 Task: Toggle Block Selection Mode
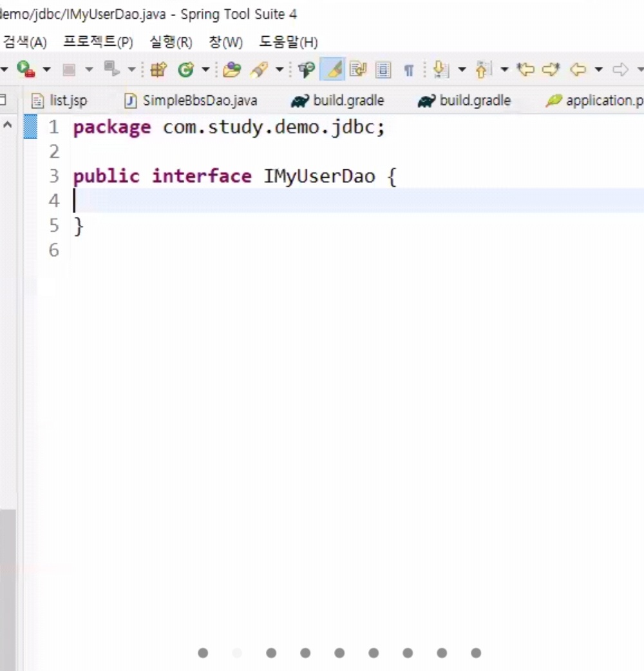click(383, 70)
